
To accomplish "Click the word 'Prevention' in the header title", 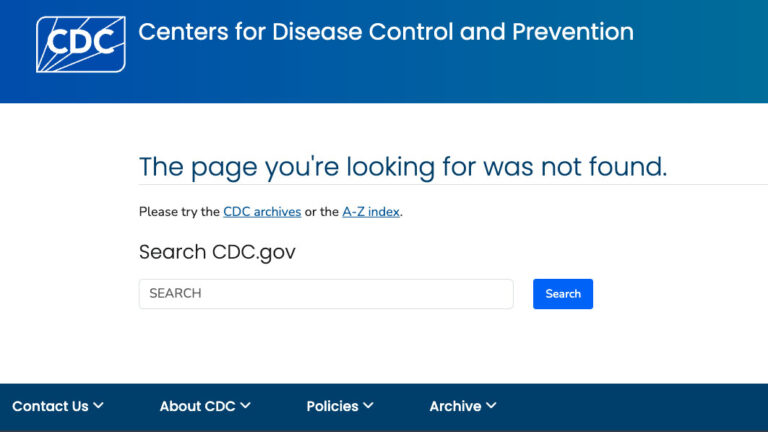I will [x=573, y=32].
